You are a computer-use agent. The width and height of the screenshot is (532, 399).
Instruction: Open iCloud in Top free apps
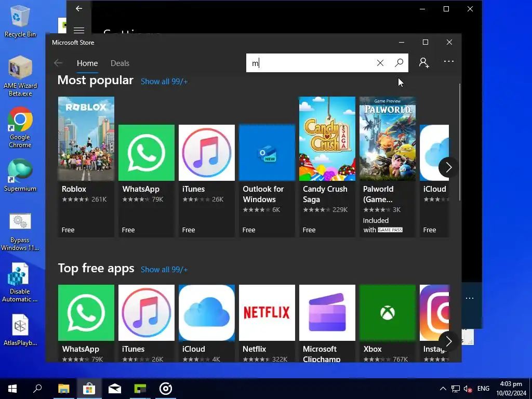coord(207,323)
